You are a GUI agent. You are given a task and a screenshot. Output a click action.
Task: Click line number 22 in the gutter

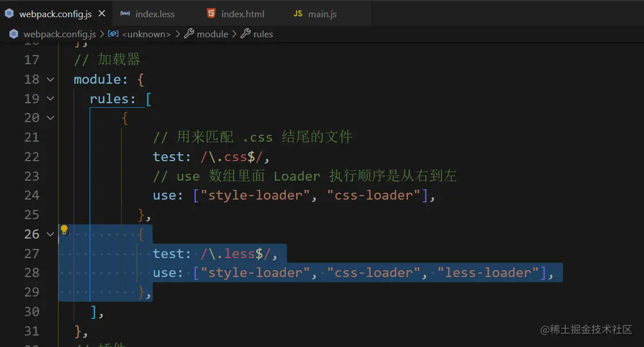(32, 157)
